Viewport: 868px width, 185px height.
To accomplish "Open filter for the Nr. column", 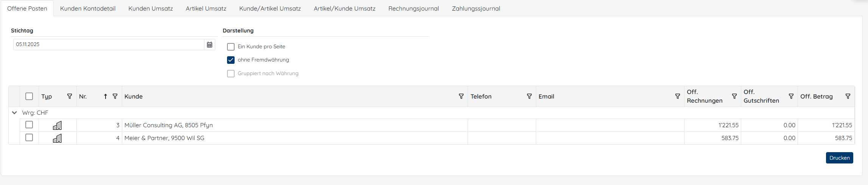I will click(115, 96).
